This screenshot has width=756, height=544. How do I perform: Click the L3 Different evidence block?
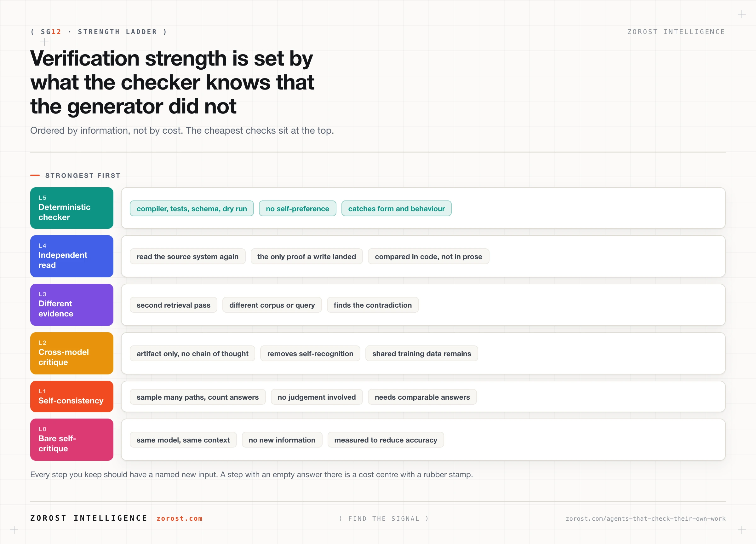(x=72, y=304)
